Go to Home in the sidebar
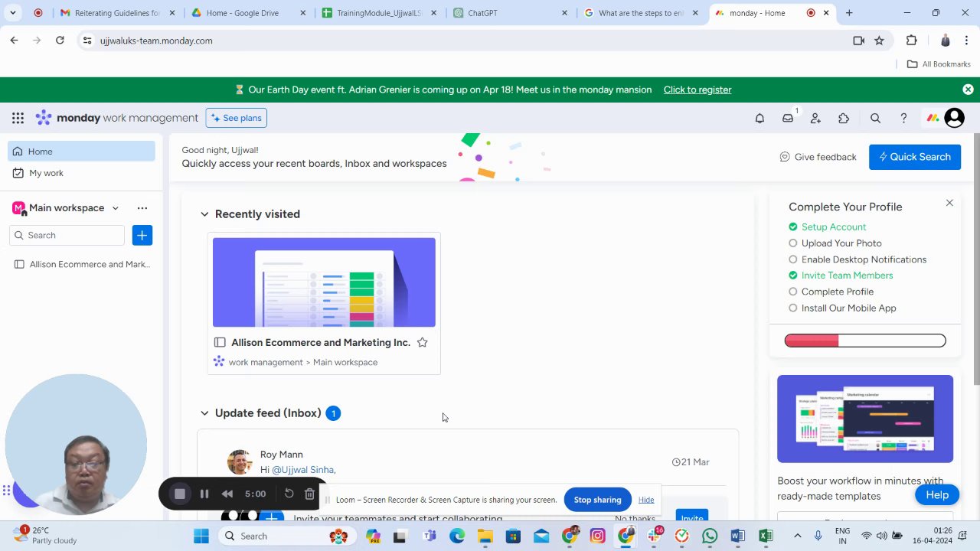Image resolution: width=980 pixels, height=551 pixels. (x=82, y=152)
